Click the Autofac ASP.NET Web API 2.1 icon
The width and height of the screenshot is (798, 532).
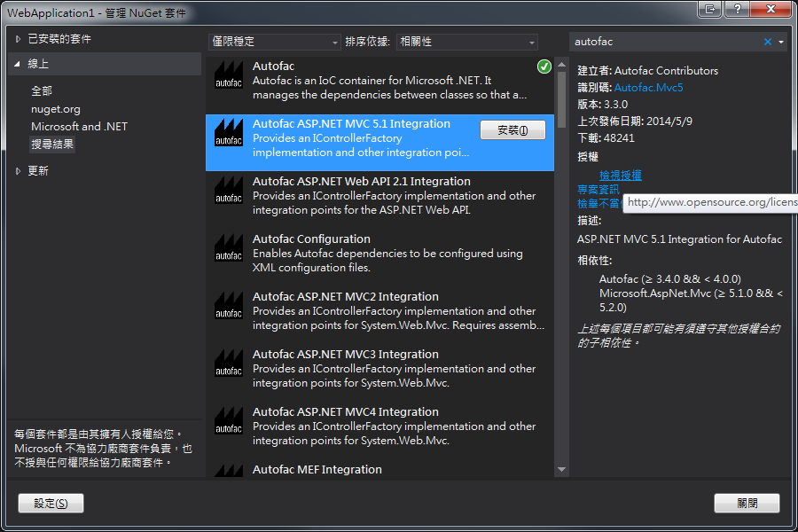(229, 190)
